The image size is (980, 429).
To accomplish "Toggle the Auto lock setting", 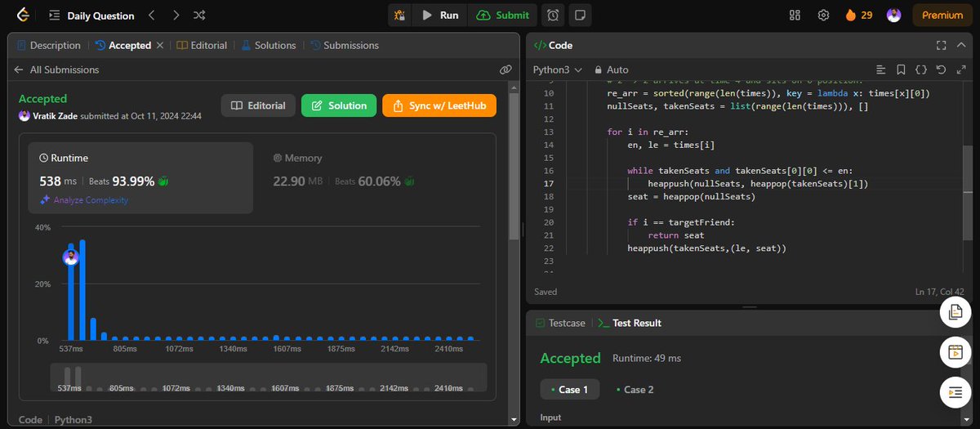I will [x=612, y=70].
